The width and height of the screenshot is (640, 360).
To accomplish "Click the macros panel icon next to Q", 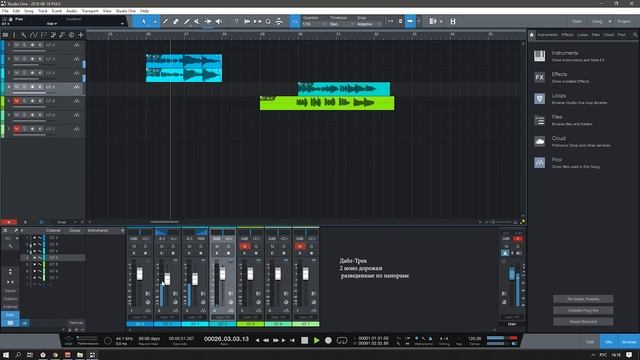I will point(279,21).
